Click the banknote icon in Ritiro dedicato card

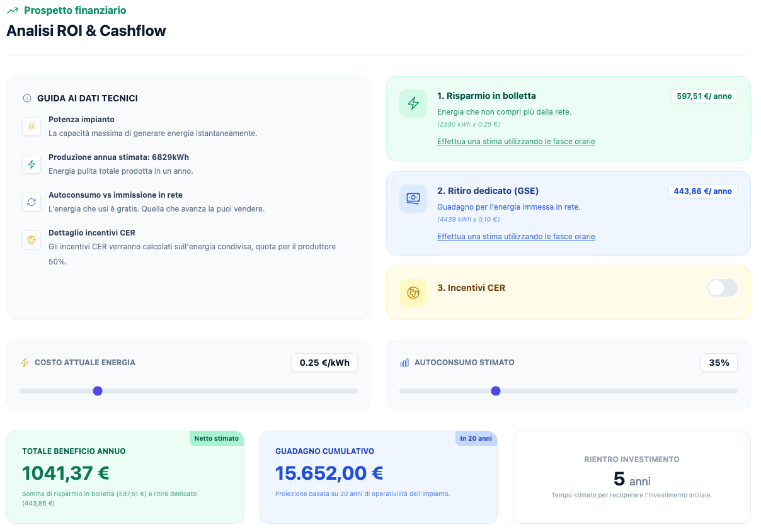[413, 198]
